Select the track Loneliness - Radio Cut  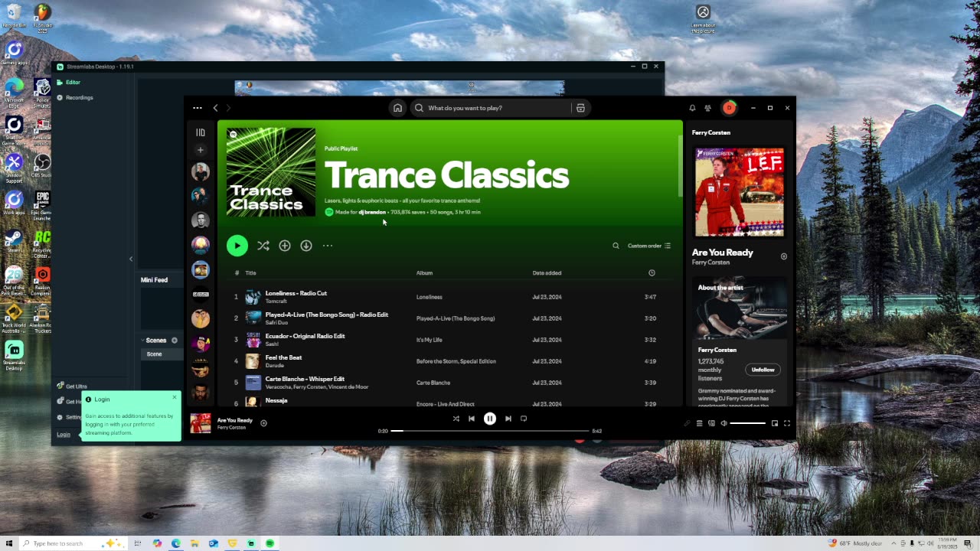pos(296,293)
